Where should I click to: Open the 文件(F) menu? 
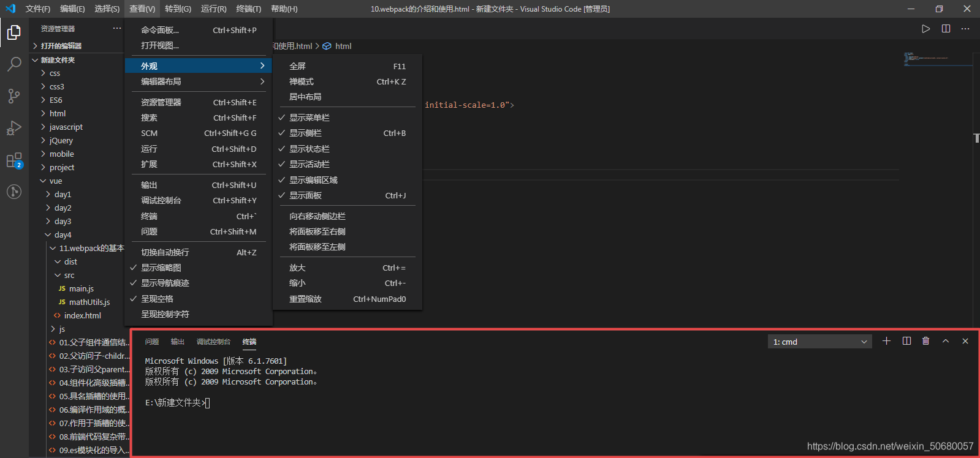[38, 9]
